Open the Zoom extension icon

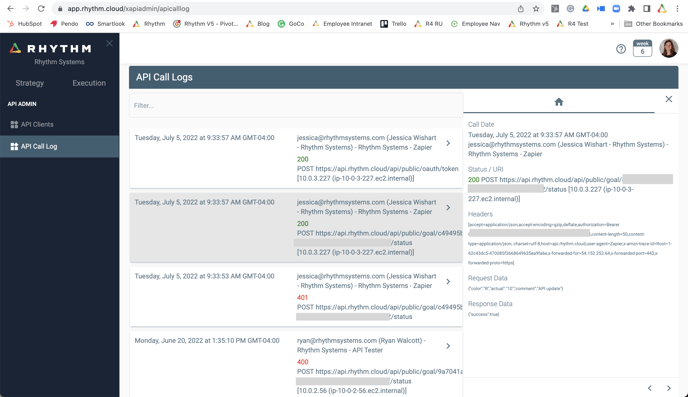click(x=616, y=8)
